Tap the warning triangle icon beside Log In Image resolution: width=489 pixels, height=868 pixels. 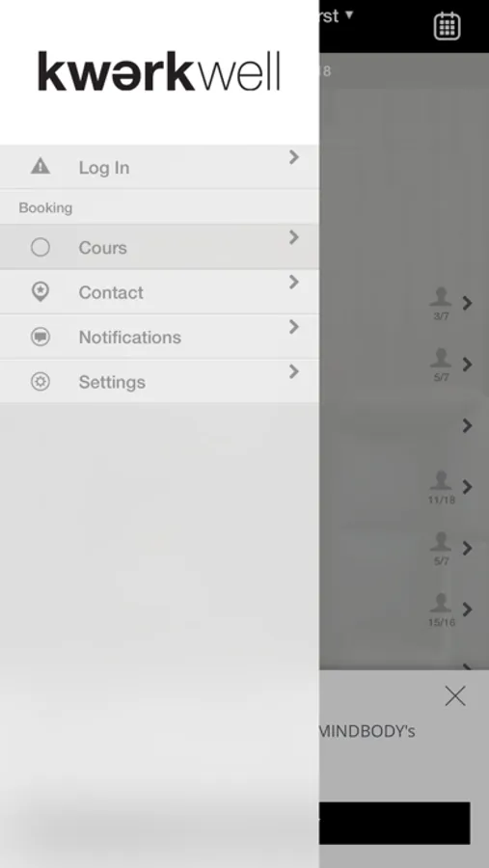(x=41, y=166)
